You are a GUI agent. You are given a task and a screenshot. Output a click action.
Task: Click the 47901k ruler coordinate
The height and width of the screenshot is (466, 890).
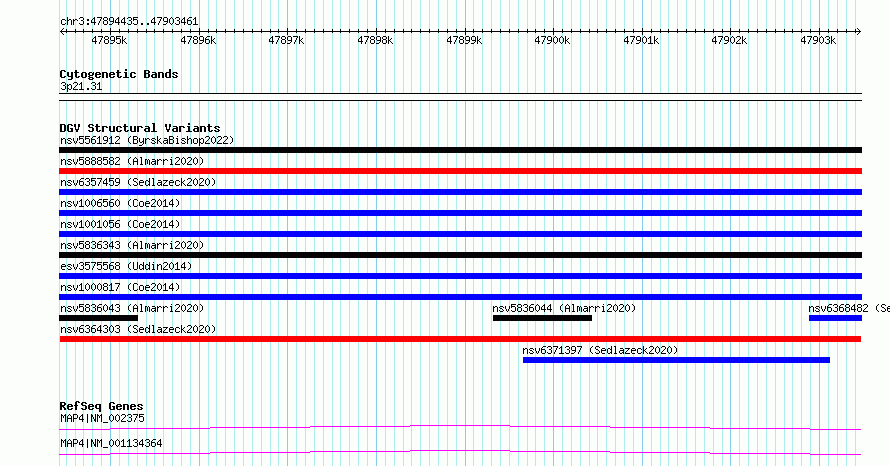641,41
